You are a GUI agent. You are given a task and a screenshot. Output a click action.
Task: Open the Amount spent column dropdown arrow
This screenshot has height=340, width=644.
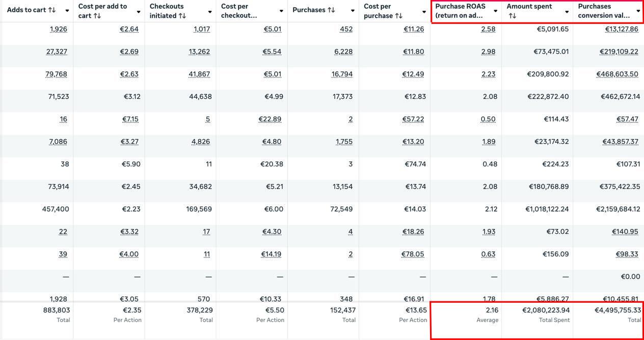point(567,11)
